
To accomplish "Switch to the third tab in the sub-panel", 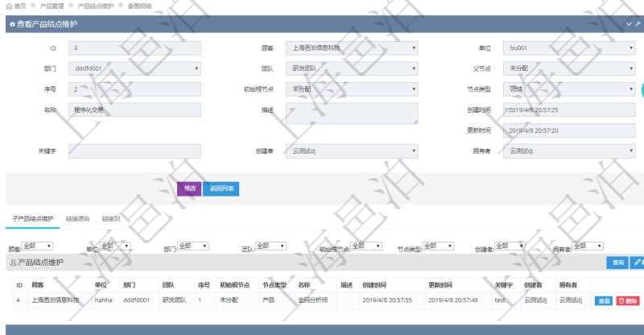I will [x=111, y=219].
